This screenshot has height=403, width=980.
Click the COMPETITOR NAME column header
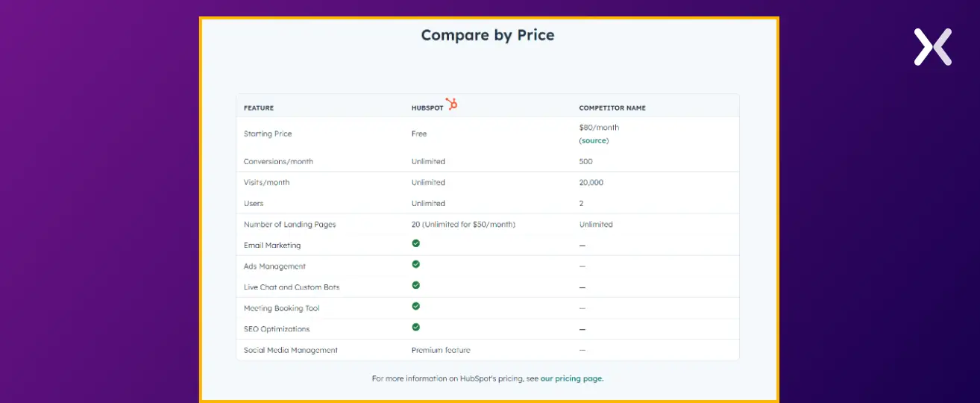[612, 108]
